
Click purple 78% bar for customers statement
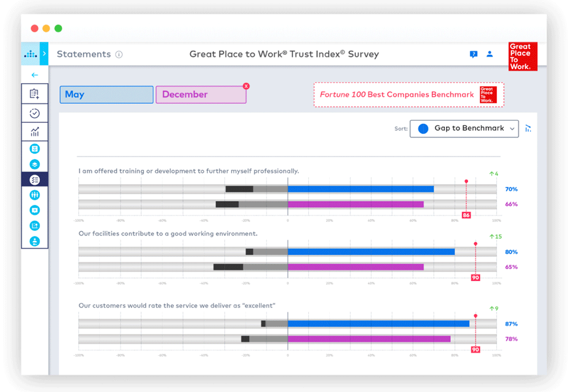tap(369, 339)
